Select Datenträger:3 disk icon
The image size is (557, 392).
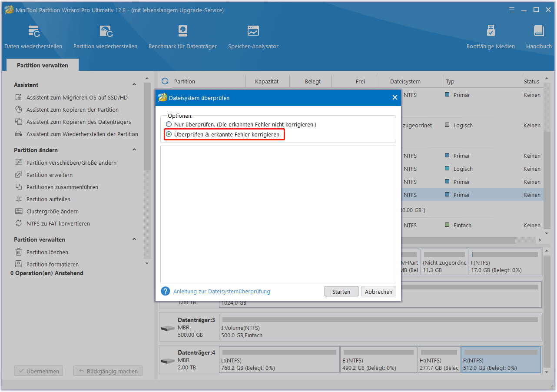tap(167, 328)
